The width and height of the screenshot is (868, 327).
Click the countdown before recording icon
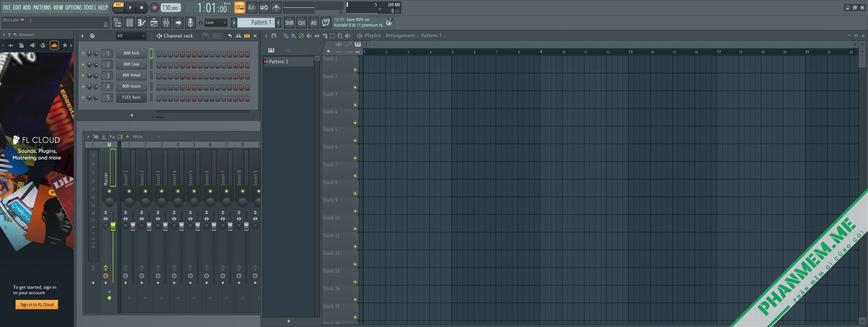click(x=252, y=7)
